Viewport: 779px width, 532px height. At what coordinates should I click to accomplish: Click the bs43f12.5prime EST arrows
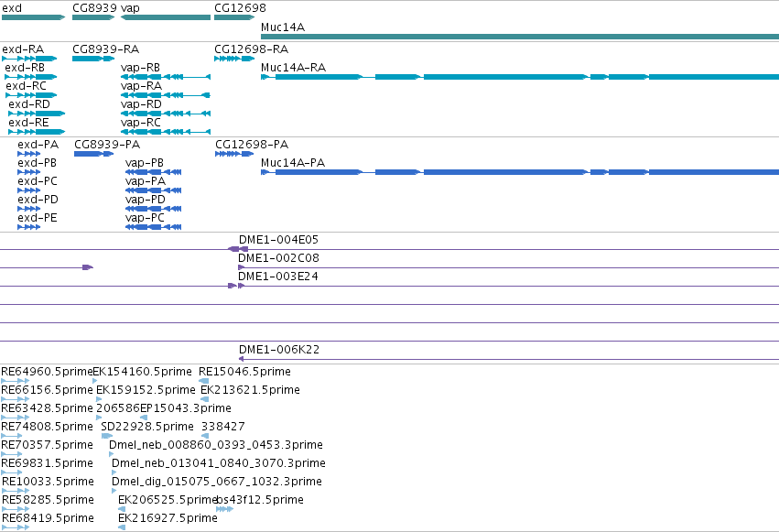click(224, 509)
